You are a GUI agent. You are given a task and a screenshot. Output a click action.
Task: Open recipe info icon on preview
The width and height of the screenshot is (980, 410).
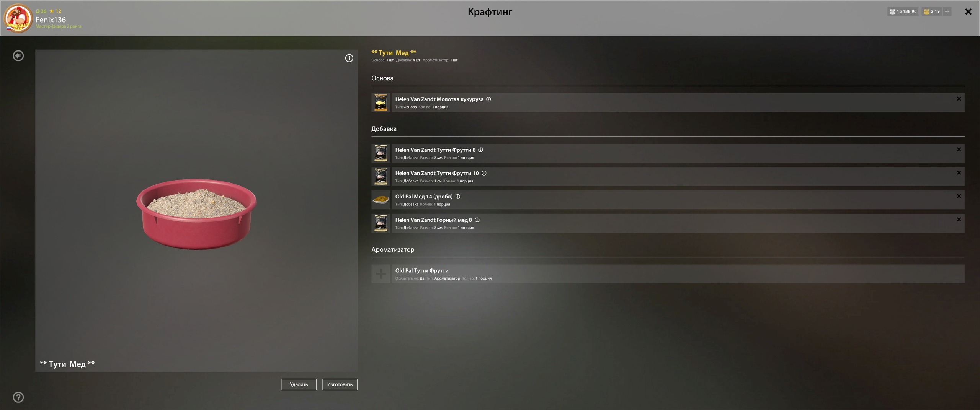click(349, 58)
